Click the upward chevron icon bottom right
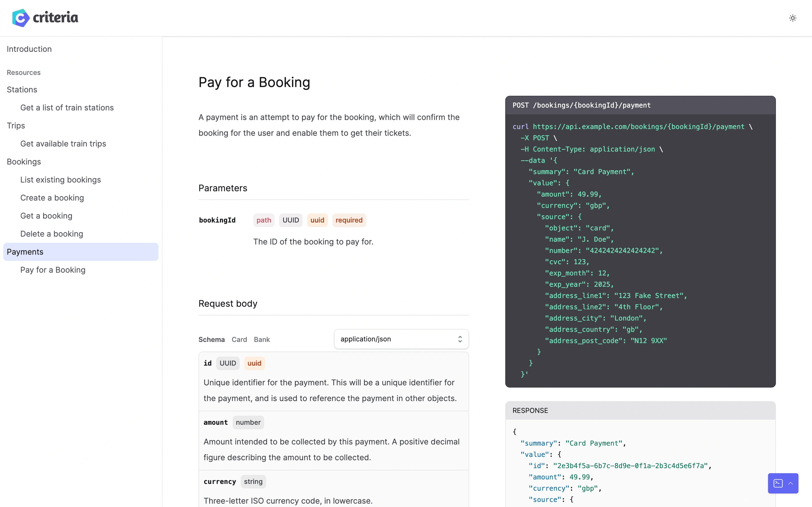812x507 pixels. (x=791, y=482)
